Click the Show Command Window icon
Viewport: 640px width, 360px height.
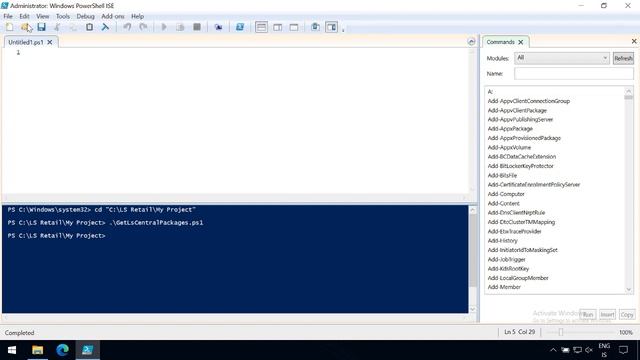315,27
